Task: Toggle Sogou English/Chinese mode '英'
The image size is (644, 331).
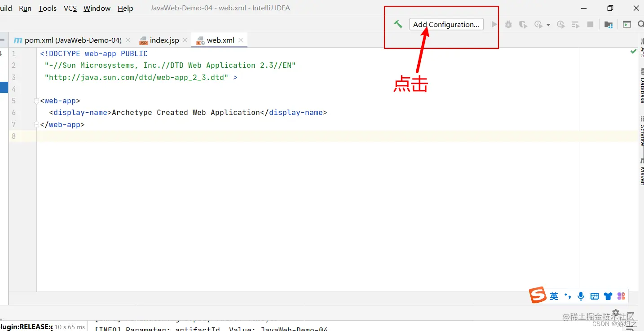Action: tap(554, 296)
